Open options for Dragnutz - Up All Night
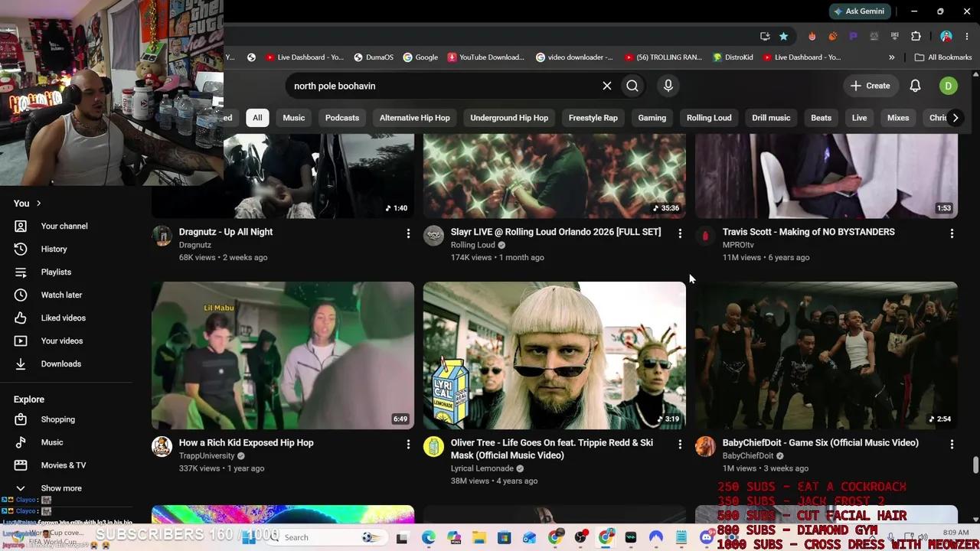Image resolution: width=980 pixels, height=551 pixels. coord(408,233)
